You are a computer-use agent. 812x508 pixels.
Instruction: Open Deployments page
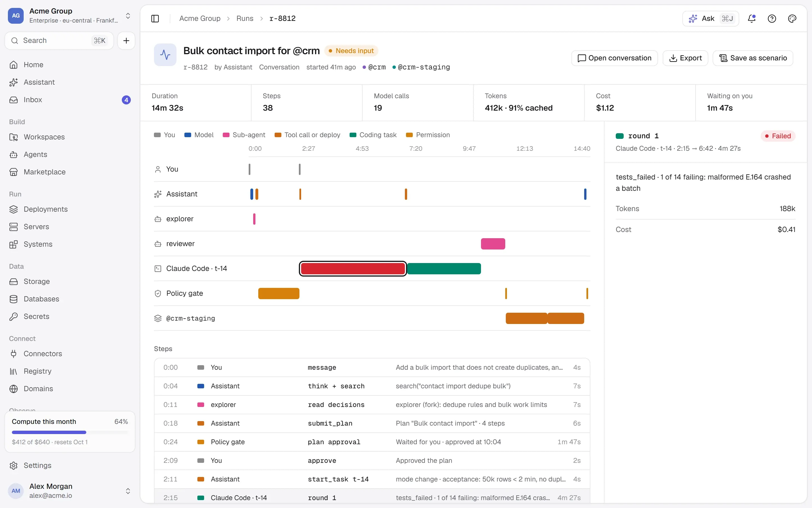coord(70,209)
